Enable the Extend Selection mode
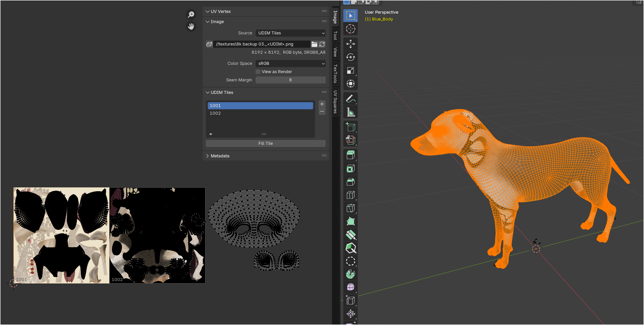The width and height of the screenshot is (644, 325). point(354,2)
